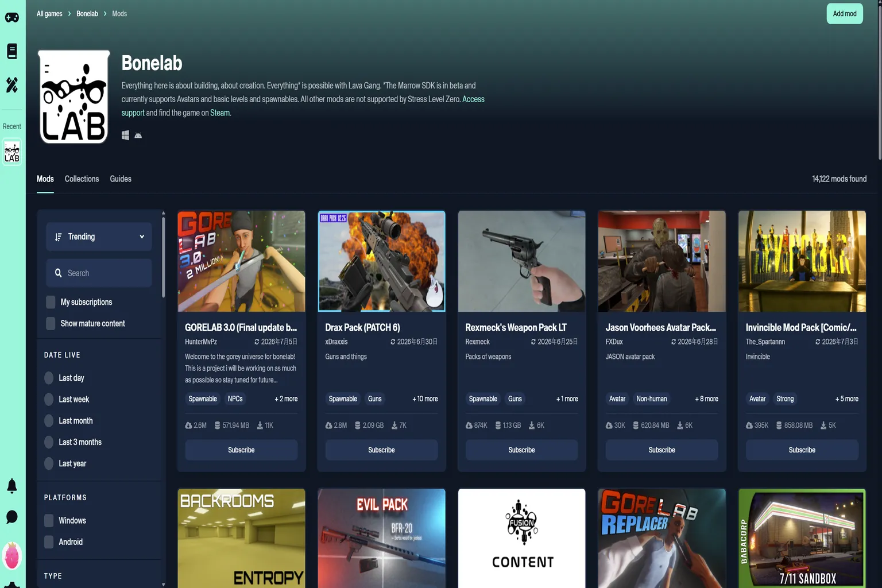The width and height of the screenshot is (882, 588).
Task: Click the Android platform icon under description
Action: click(x=138, y=136)
